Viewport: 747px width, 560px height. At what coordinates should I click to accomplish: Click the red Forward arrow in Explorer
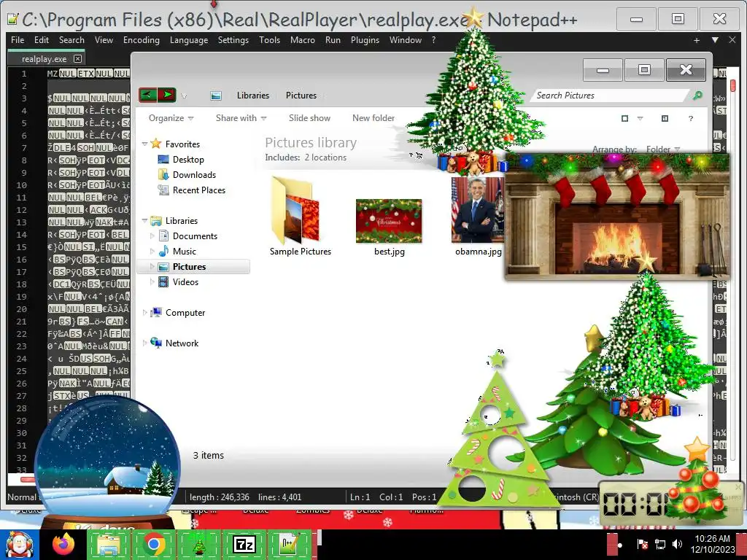[167, 95]
